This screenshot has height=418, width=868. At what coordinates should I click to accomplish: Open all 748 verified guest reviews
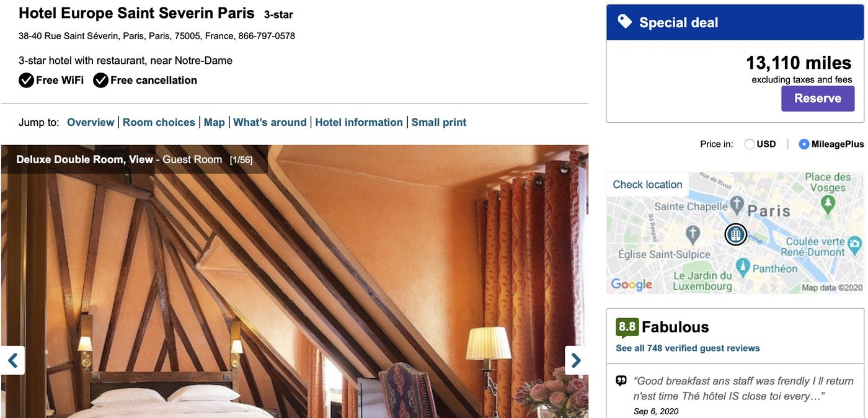pyautogui.click(x=688, y=348)
